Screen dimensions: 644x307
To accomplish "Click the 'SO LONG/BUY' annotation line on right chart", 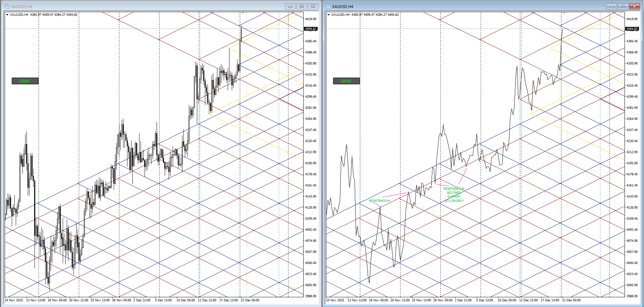I will tap(454, 201).
